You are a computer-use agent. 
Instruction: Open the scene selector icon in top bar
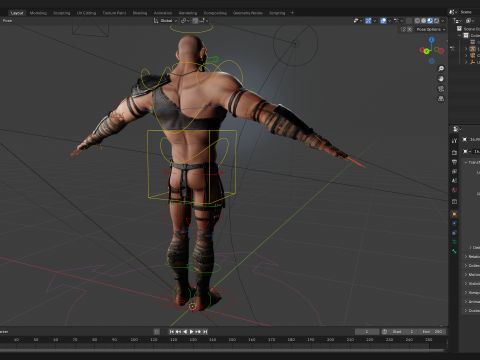tap(452, 12)
